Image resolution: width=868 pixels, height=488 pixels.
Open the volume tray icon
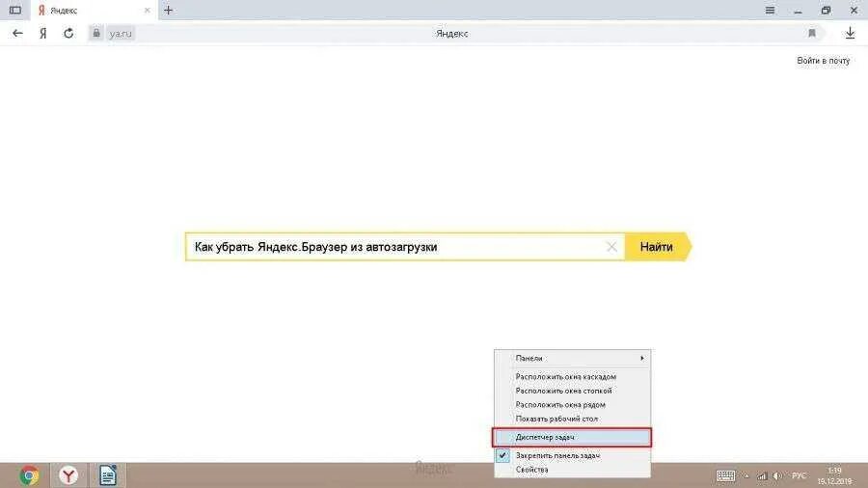(777, 475)
